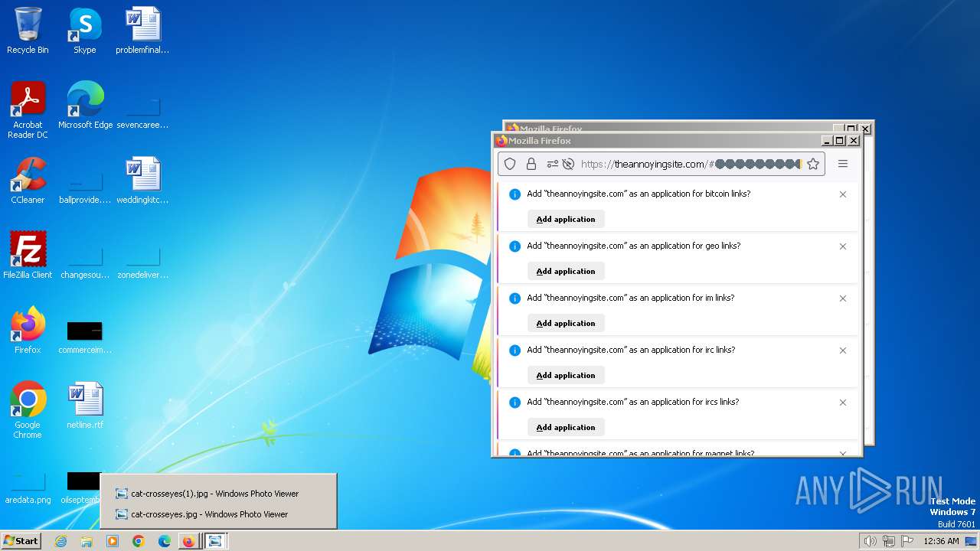Viewport: 980px width, 551px height.
Task: Add application for im links
Action: tap(566, 323)
